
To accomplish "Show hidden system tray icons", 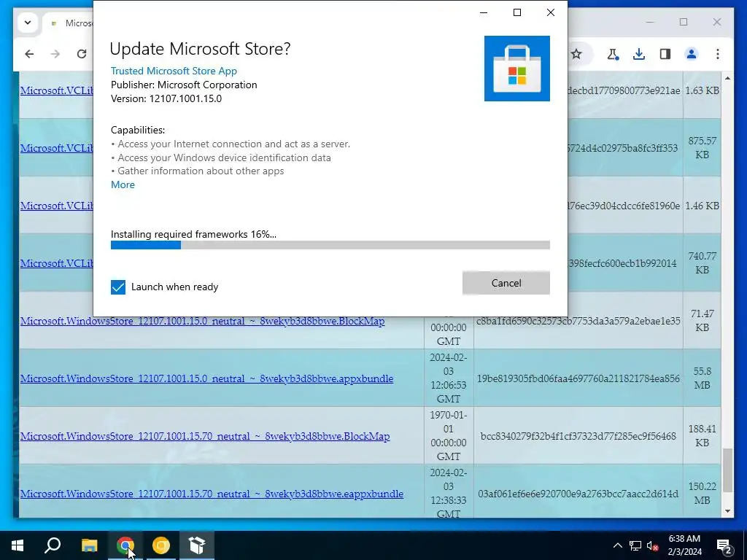I will [617, 545].
